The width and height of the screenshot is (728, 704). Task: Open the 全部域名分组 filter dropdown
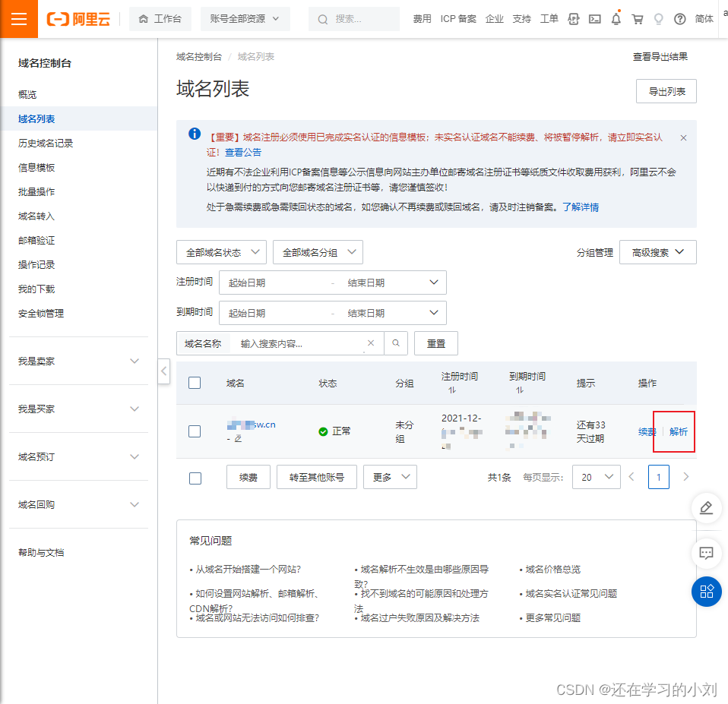[318, 252]
